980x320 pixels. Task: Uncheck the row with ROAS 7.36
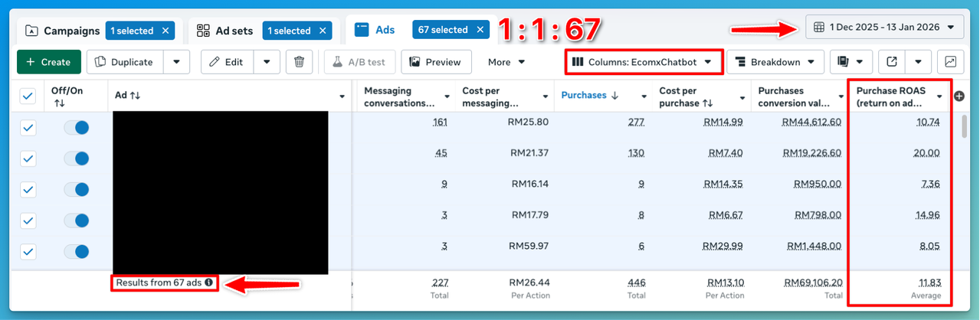(28, 189)
